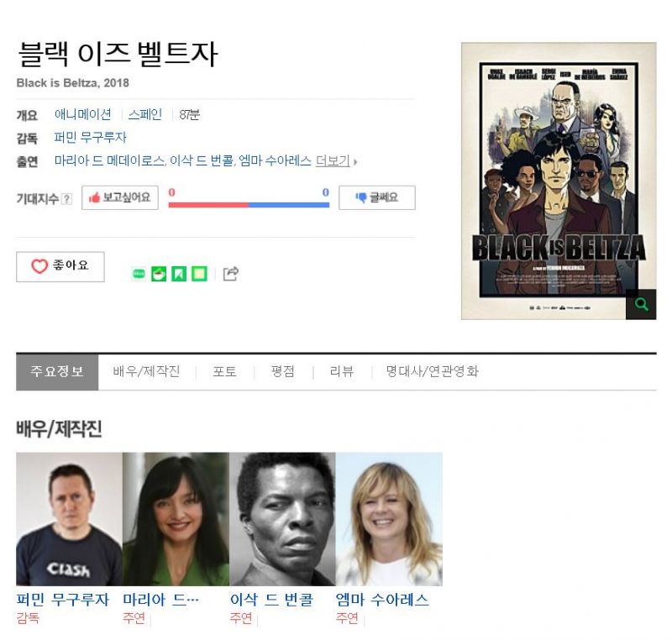Open director link 퍼민 무구루자 in info
The width and height of the screenshot is (672, 640).
tap(91, 138)
